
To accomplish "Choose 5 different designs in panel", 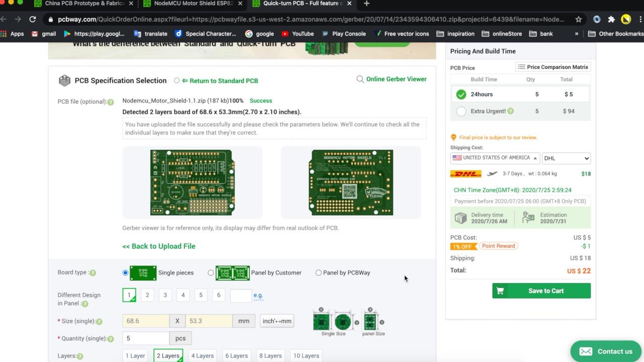I will tap(201, 295).
